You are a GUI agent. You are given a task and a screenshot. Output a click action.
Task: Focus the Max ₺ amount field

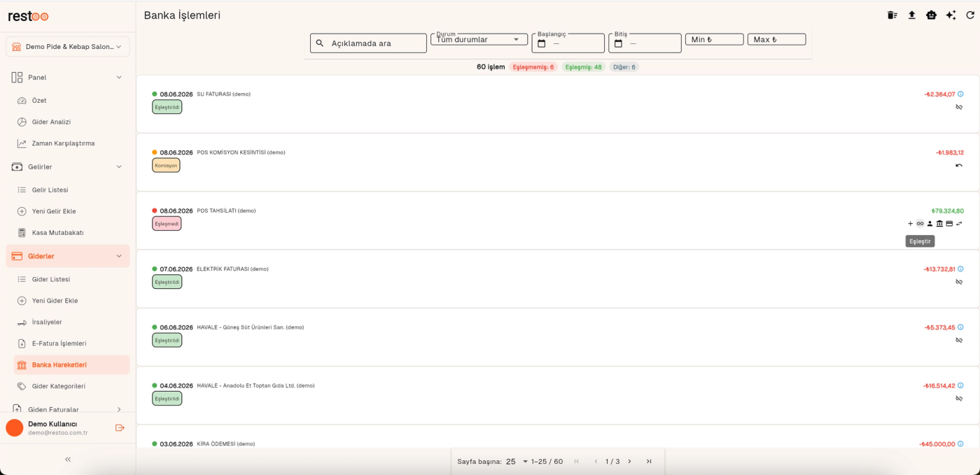776,40
